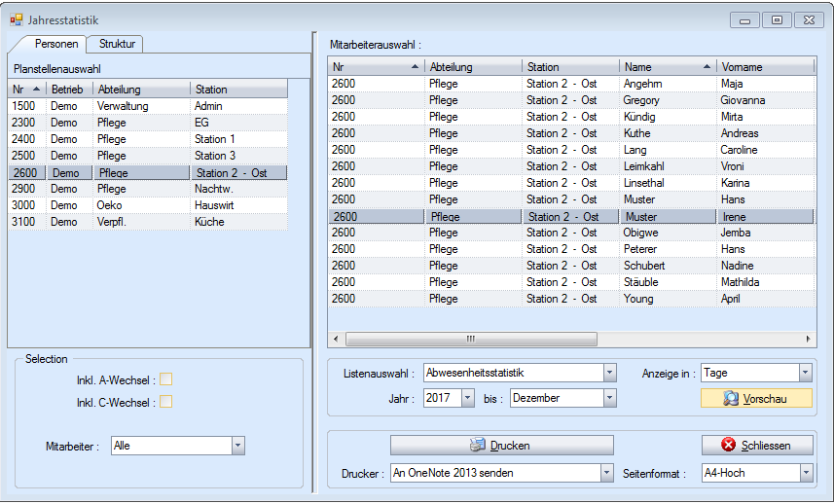Viewport: 834px width, 504px height.
Task: Expand the Jahr 2017 dropdown
Action: 468,398
